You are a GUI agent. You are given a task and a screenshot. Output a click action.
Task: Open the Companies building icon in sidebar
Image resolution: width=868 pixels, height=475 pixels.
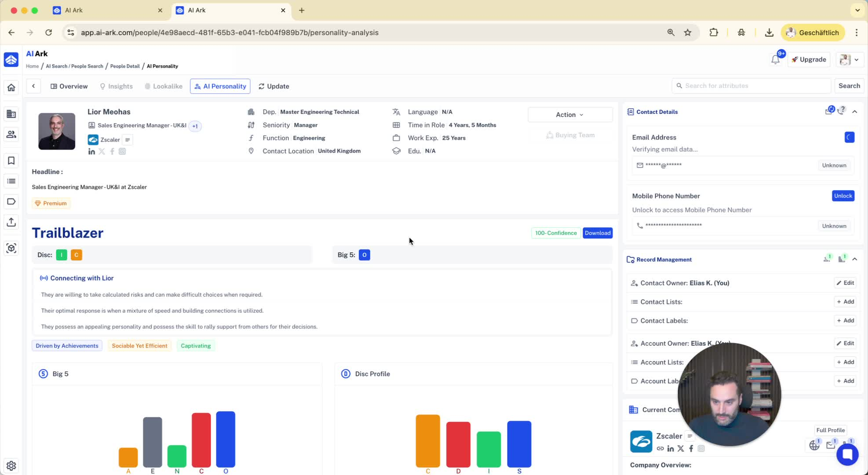pyautogui.click(x=11, y=114)
